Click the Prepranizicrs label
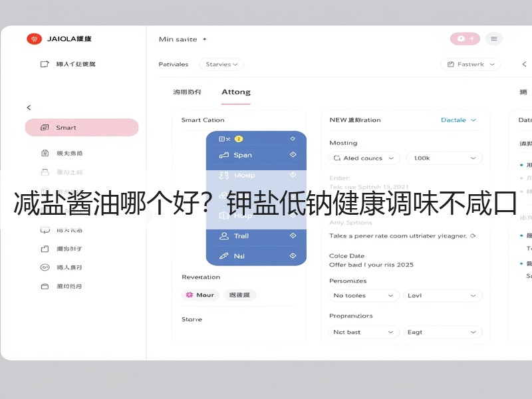The height and width of the screenshot is (399, 532). [x=351, y=316]
